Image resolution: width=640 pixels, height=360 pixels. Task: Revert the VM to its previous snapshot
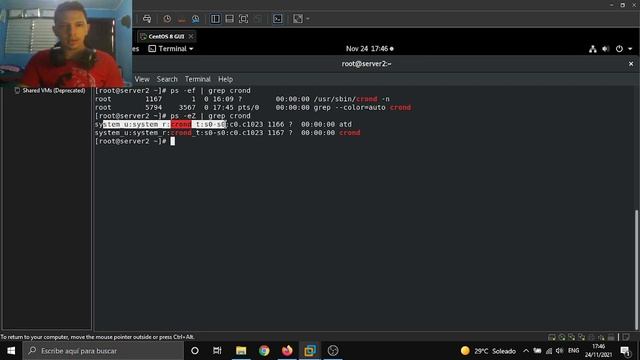182,19
